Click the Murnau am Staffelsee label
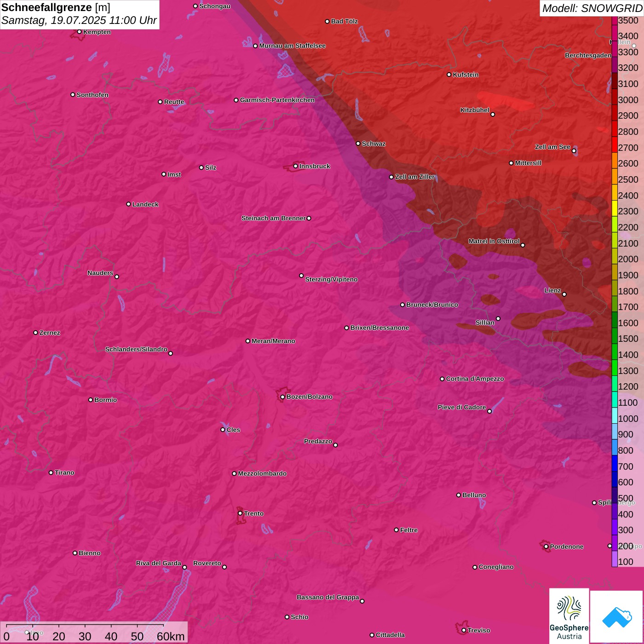The width and height of the screenshot is (644, 644). (292, 46)
